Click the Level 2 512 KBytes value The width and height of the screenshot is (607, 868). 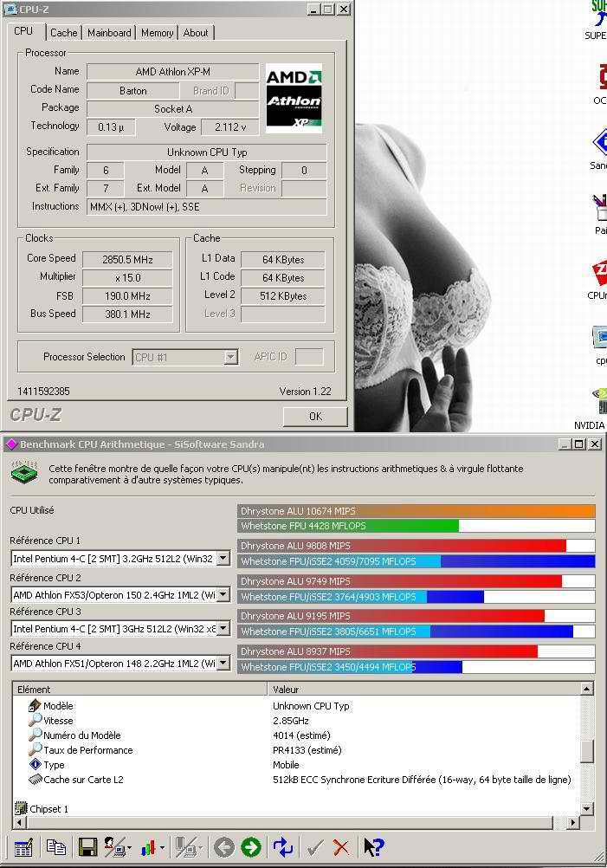[283, 295]
